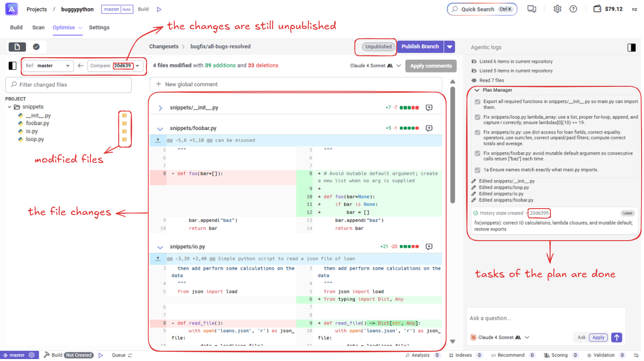Screen dimensions: 644x361
Task: Toggle the left file sidebar panel icon
Action: (13, 66)
